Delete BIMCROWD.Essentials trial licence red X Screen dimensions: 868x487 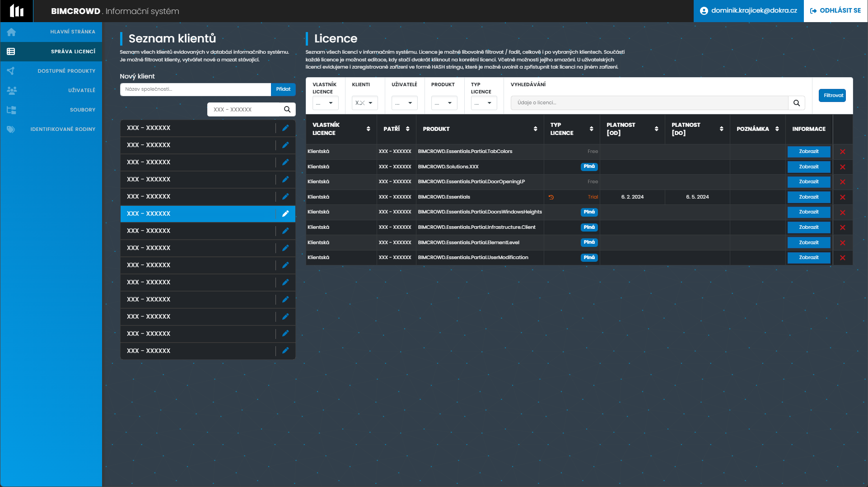click(x=843, y=198)
